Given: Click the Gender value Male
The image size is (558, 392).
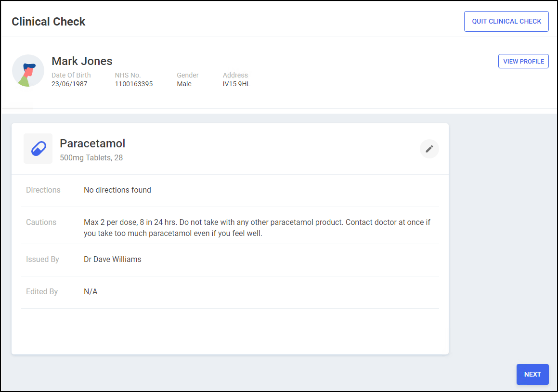Looking at the screenshot, I should (184, 84).
